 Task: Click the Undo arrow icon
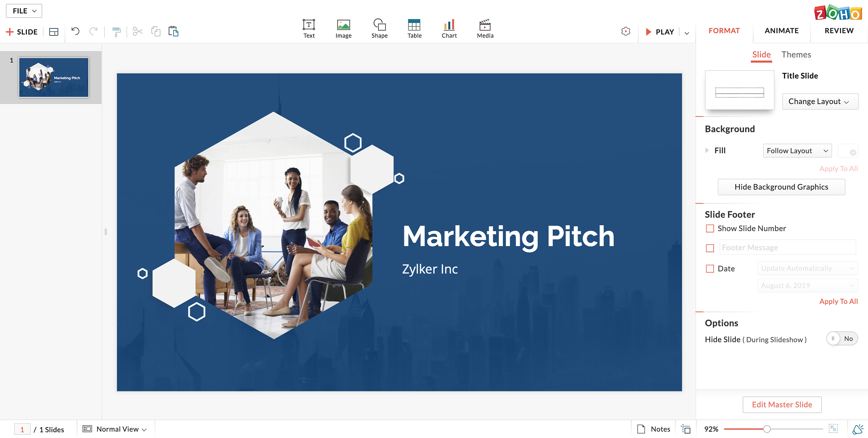tap(75, 32)
